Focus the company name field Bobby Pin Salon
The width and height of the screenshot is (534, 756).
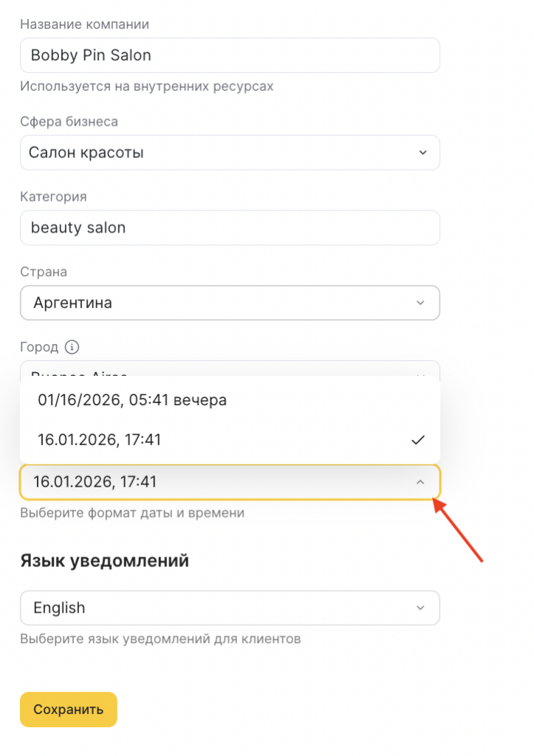[x=230, y=55]
